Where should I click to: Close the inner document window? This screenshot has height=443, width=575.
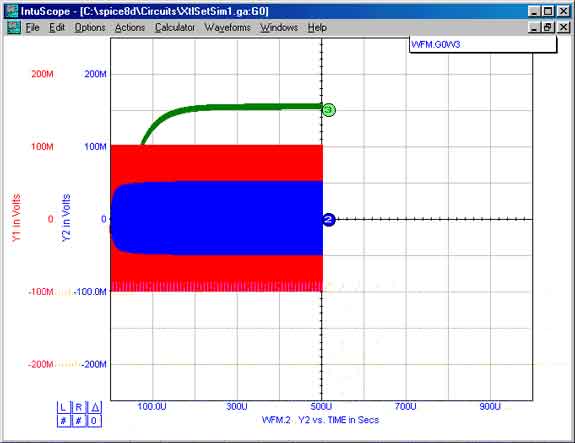pos(563,28)
